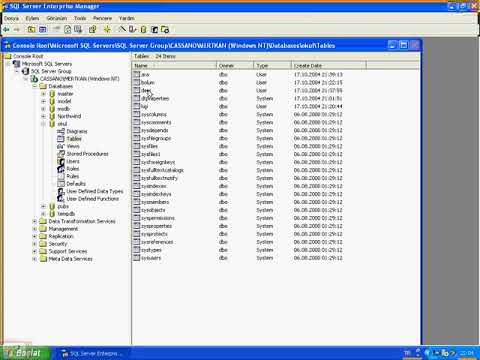Click the Back arrow toolbar icon
The image size is (480, 360).
[6, 30]
